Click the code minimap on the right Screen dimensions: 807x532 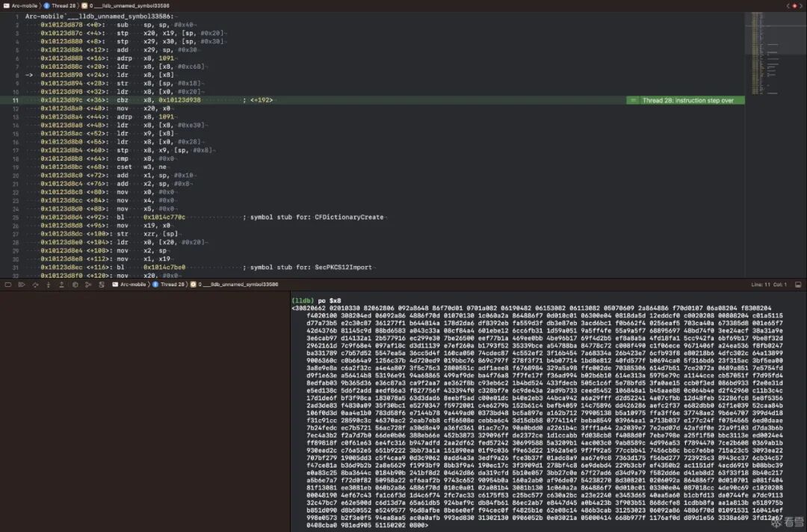click(775, 54)
